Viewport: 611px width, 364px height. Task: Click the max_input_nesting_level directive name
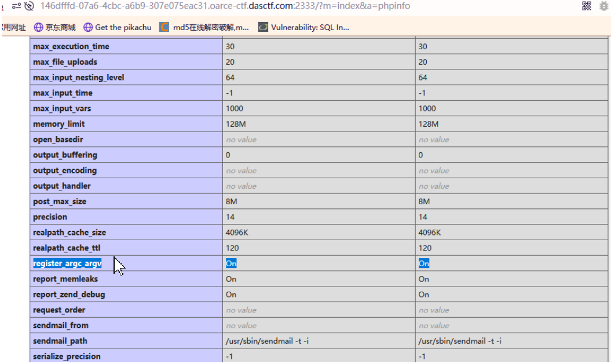pos(78,78)
